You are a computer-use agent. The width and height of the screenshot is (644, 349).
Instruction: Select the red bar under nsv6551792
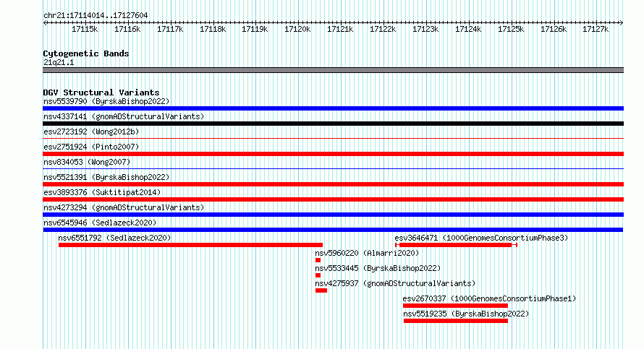point(190,245)
